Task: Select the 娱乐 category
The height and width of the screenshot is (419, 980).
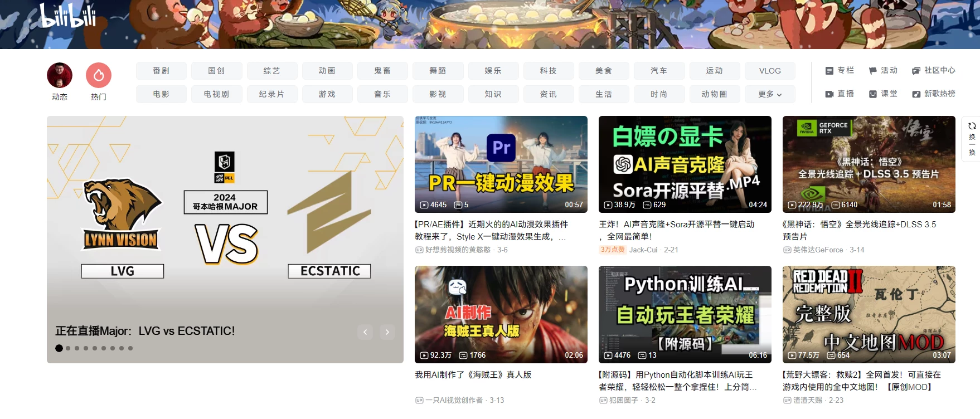Action: coord(493,71)
